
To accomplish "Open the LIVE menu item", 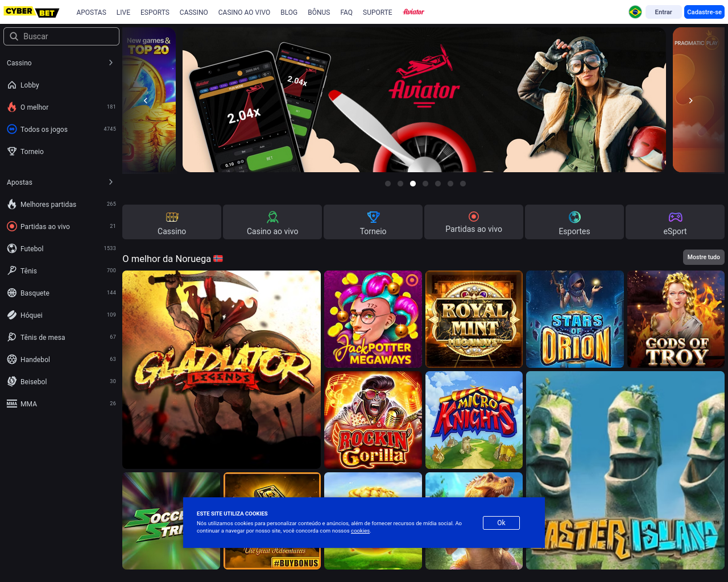I will [123, 12].
